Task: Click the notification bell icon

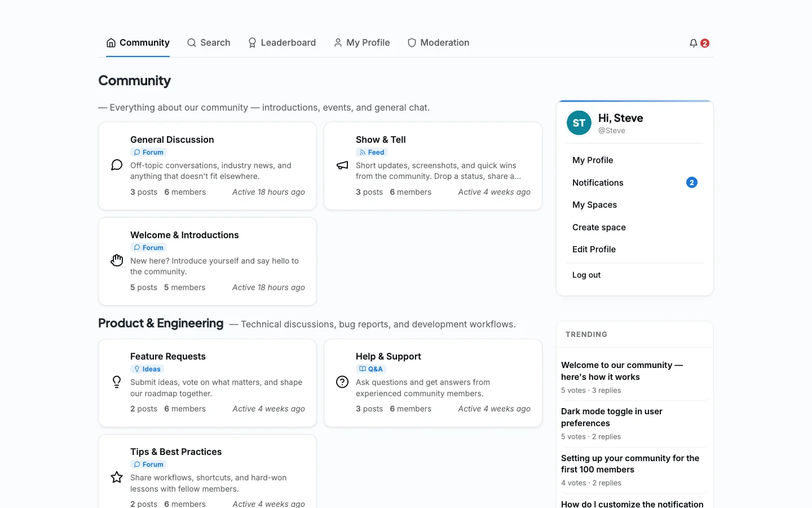Action: pyautogui.click(x=694, y=43)
